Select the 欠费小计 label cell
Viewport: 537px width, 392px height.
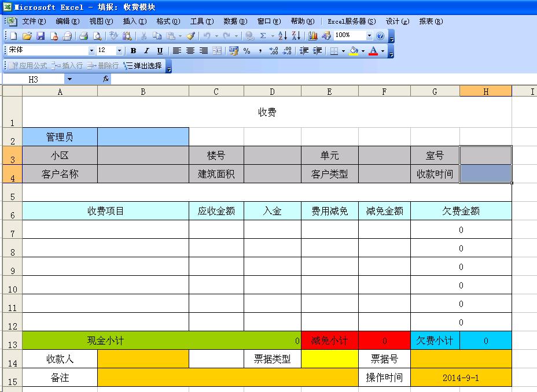point(435,341)
